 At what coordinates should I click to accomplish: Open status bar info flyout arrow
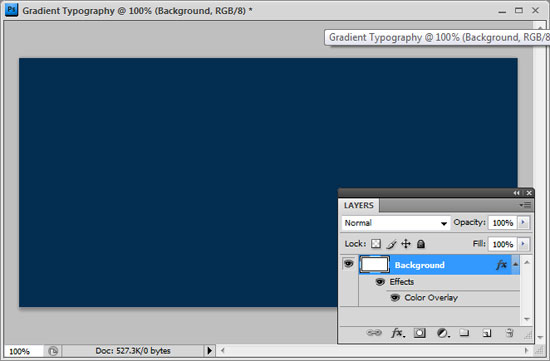coord(209,350)
